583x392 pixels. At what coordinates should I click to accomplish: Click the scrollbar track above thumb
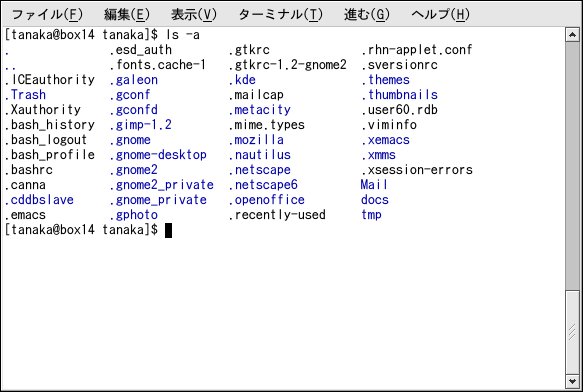[x=572, y=166]
